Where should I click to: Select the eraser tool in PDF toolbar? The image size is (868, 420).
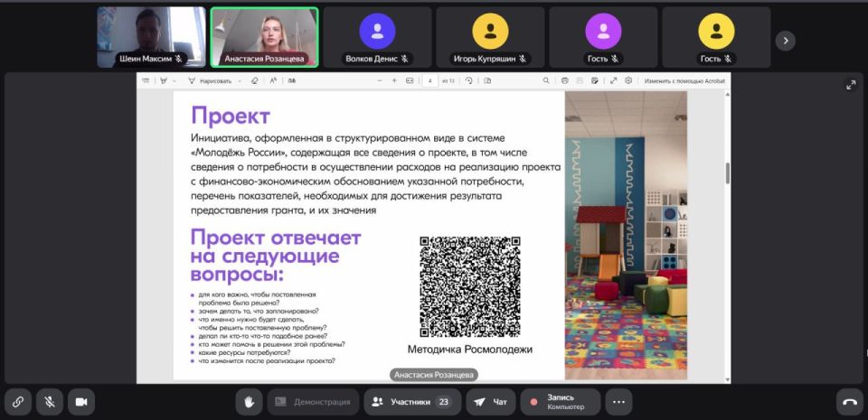pyautogui.click(x=254, y=80)
